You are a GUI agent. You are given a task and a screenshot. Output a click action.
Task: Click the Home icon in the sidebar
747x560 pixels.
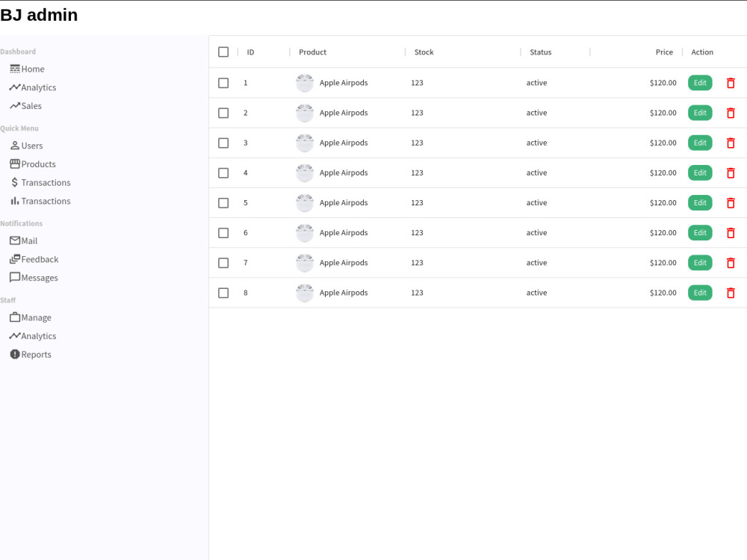(15, 69)
